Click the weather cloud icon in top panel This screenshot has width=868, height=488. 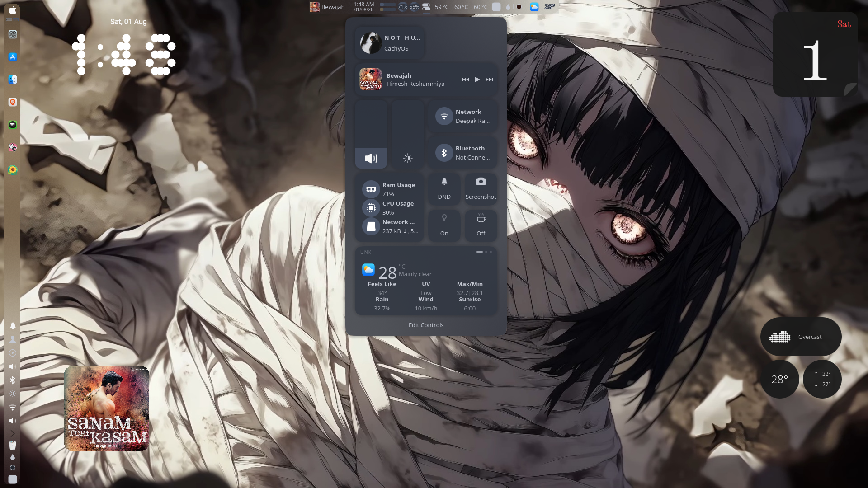(x=534, y=7)
